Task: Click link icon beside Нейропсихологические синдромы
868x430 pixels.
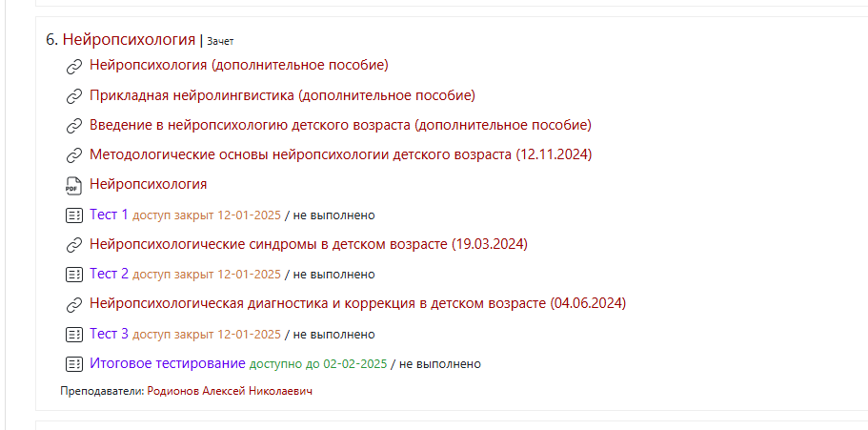Action: [73, 245]
